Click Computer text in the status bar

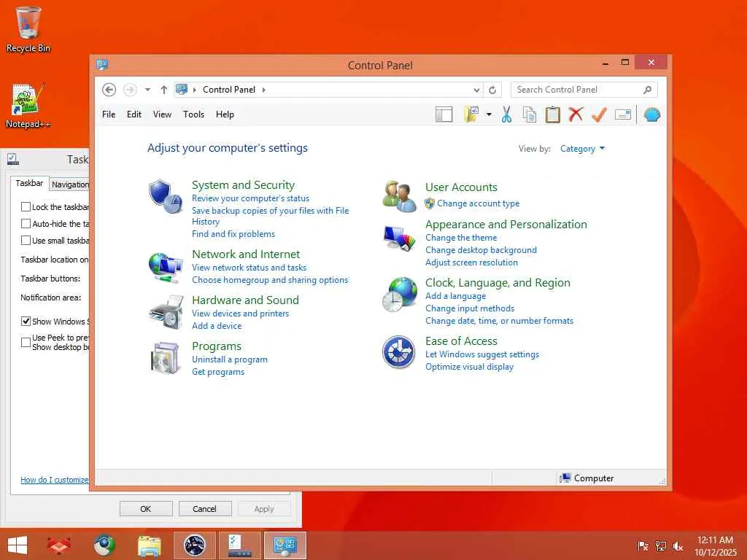pos(594,478)
